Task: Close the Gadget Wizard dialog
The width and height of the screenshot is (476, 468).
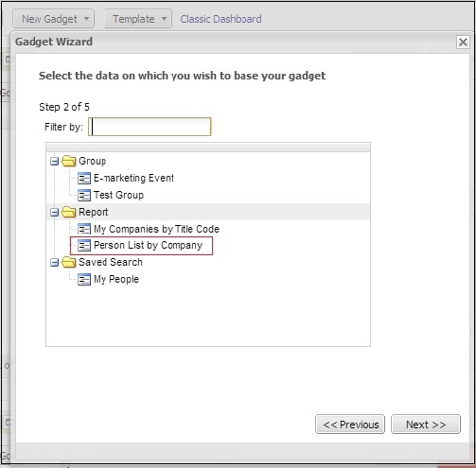Action: tap(463, 42)
